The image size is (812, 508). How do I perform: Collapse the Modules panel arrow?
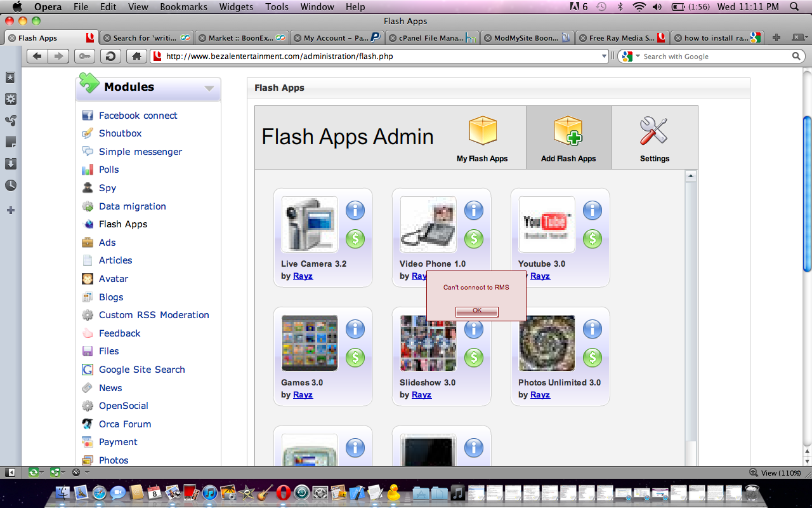pos(209,88)
